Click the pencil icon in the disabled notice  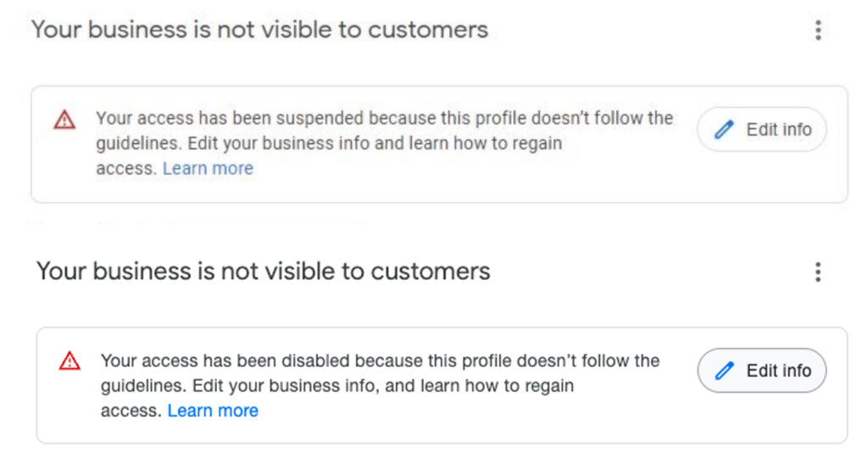725,371
